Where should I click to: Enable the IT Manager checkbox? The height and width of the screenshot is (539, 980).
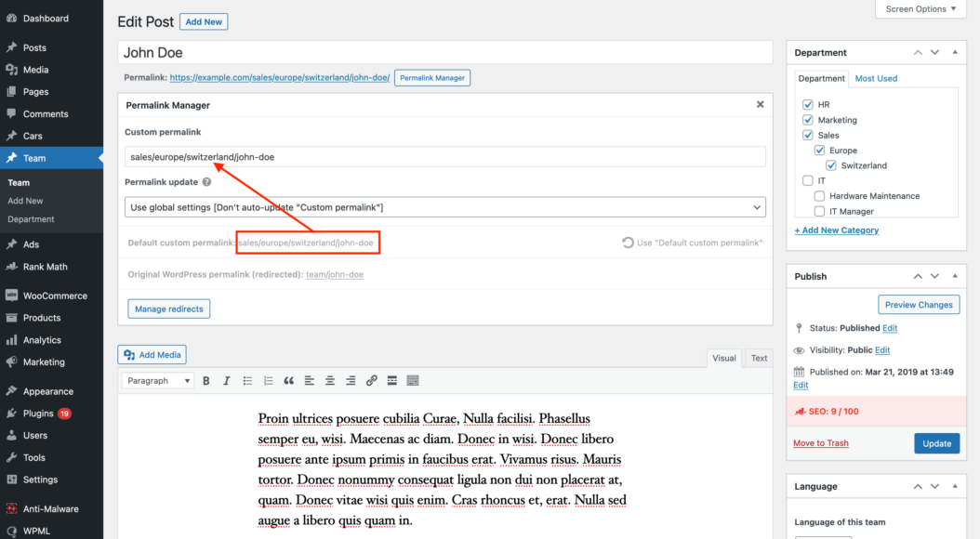click(x=819, y=211)
